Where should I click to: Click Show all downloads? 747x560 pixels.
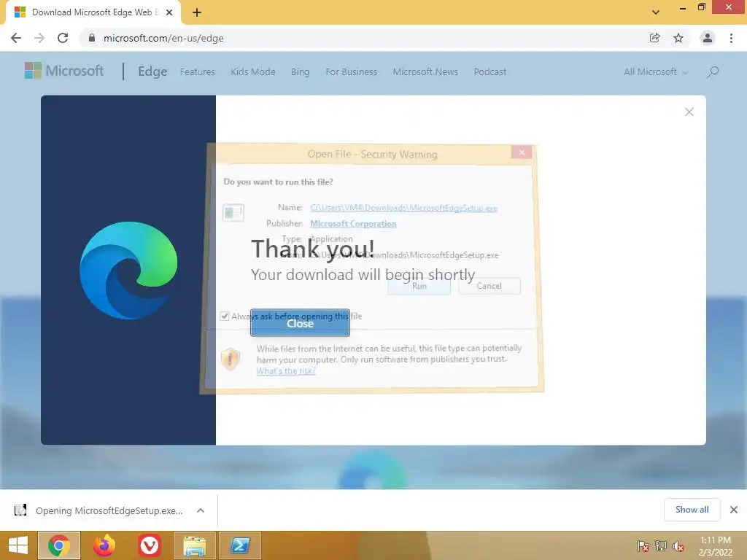692,510
